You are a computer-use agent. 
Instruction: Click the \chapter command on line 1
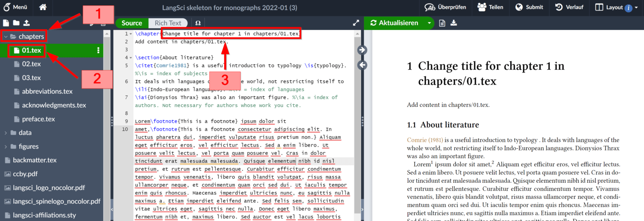[x=147, y=34]
